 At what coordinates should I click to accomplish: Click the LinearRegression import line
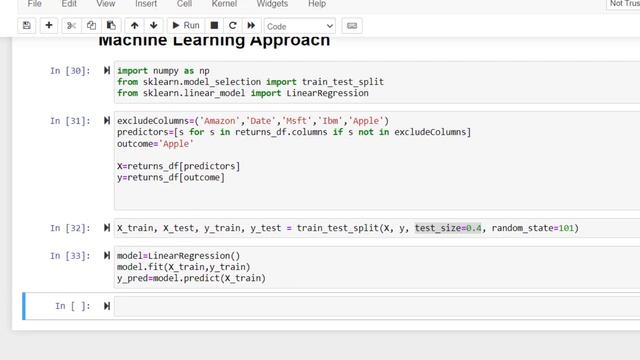click(243, 93)
